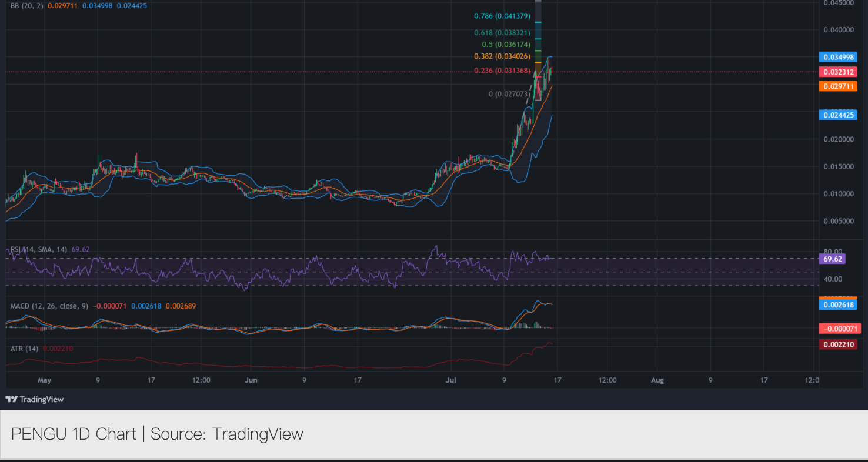Click the blue 0.034998 price axis tag
This screenshot has height=462, width=868.
click(837, 57)
